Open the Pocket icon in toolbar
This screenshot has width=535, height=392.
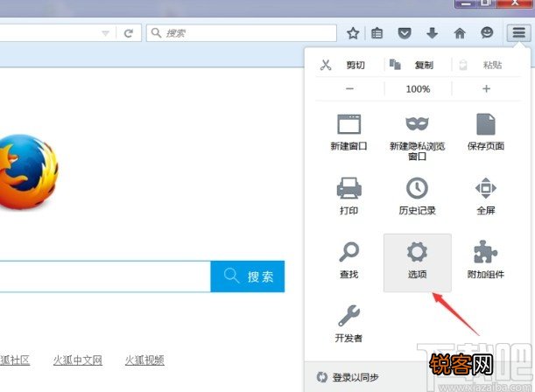click(405, 33)
